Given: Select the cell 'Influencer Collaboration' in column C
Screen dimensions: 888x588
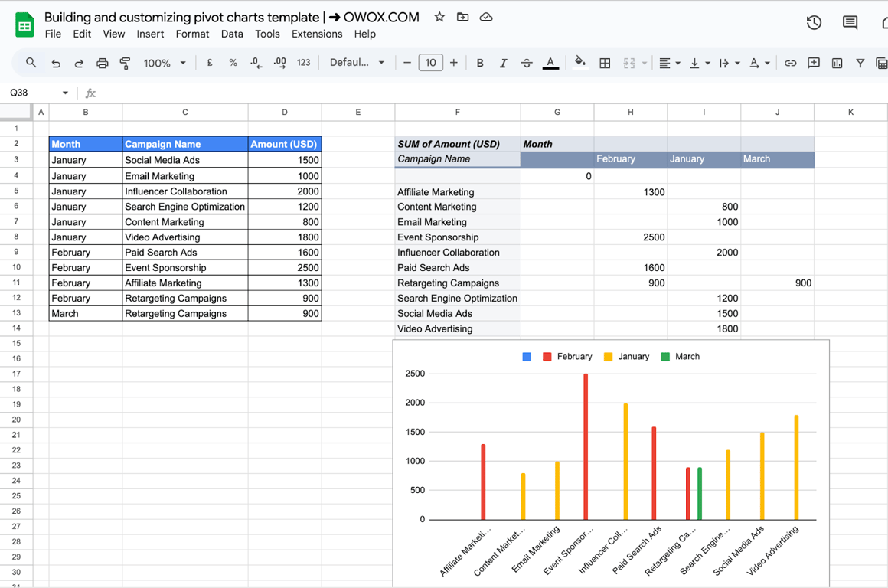Looking at the screenshot, I should [185, 191].
